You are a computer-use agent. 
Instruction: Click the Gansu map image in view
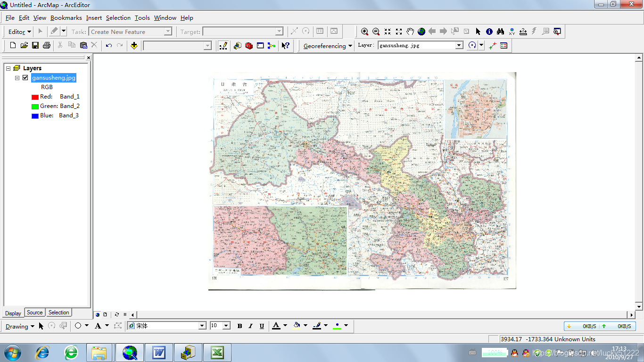(x=362, y=181)
